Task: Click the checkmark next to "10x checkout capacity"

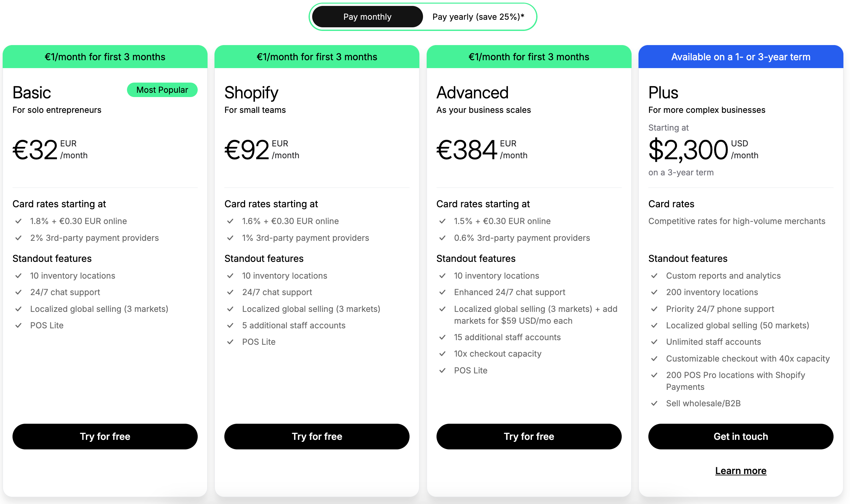Action: (x=442, y=354)
